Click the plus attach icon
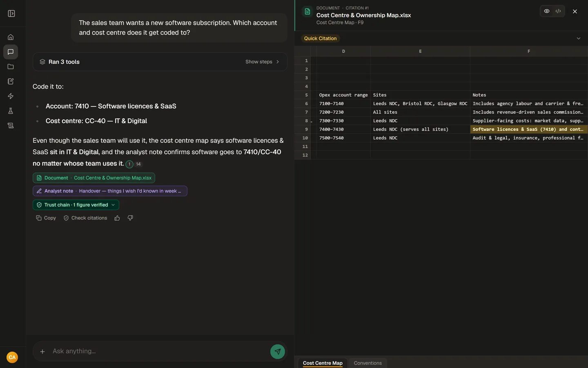 [42, 351]
